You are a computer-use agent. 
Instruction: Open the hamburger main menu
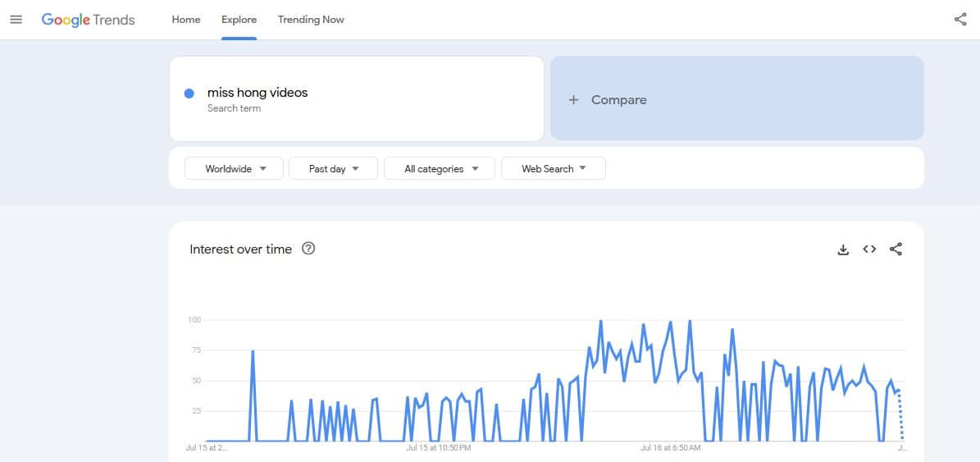pyautogui.click(x=16, y=20)
